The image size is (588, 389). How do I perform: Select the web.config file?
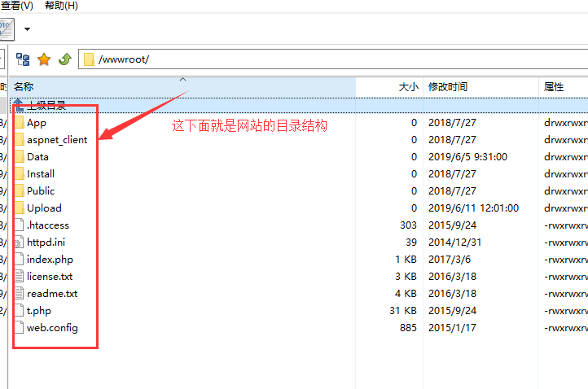tap(52, 328)
